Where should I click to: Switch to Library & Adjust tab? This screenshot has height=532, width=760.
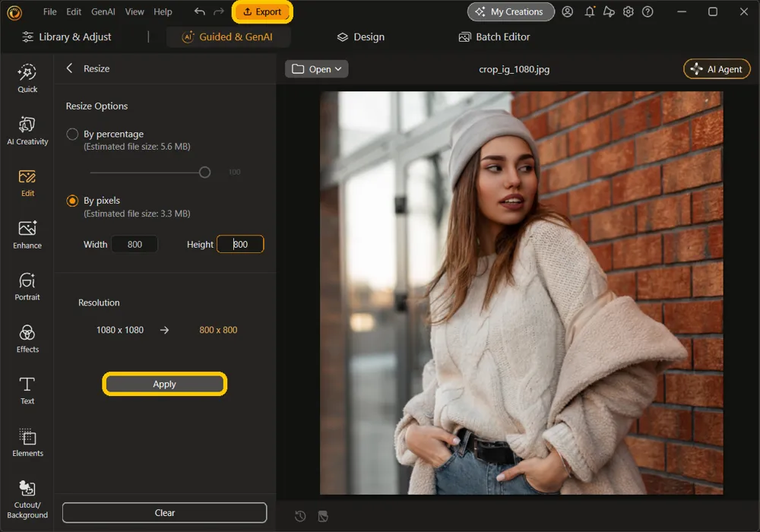click(67, 36)
